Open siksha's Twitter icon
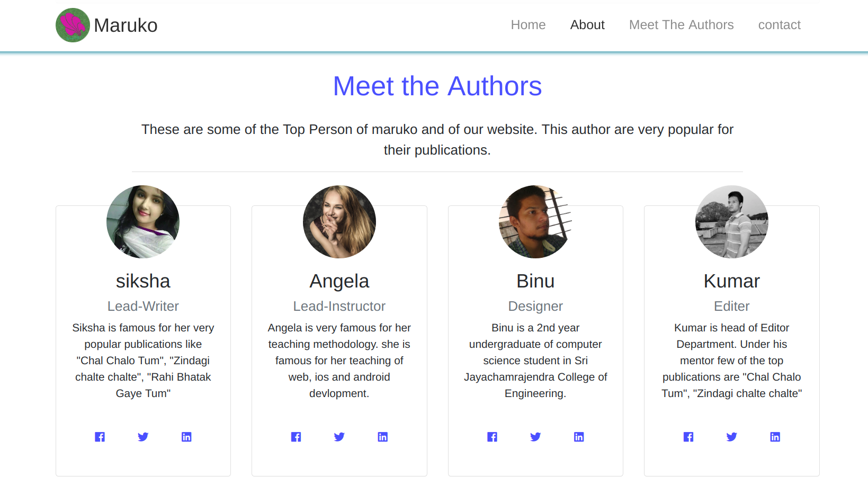 (143, 437)
